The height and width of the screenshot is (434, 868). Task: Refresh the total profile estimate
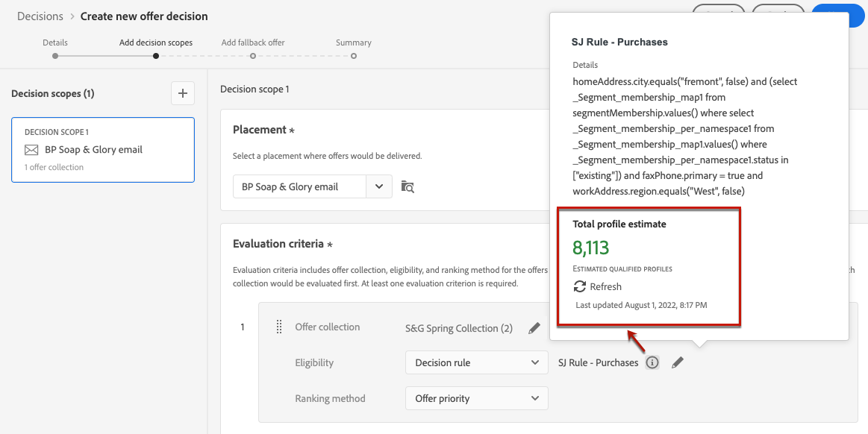tap(597, 286)
